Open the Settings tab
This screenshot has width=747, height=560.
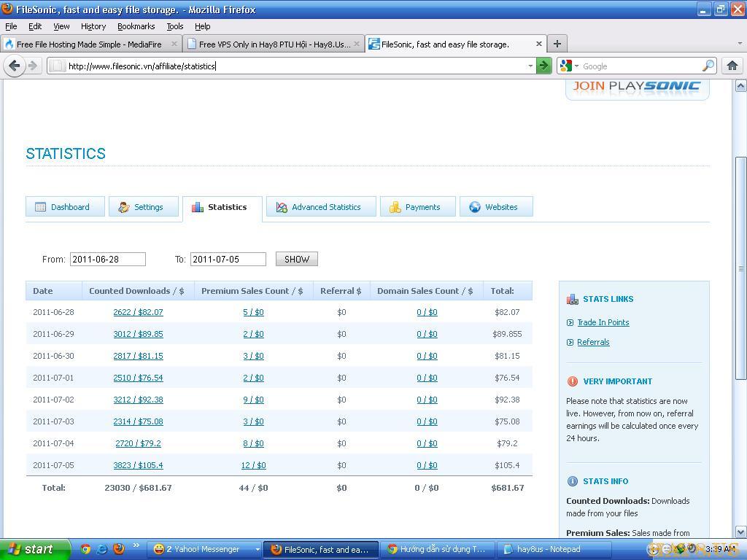[x=144, y=206]
